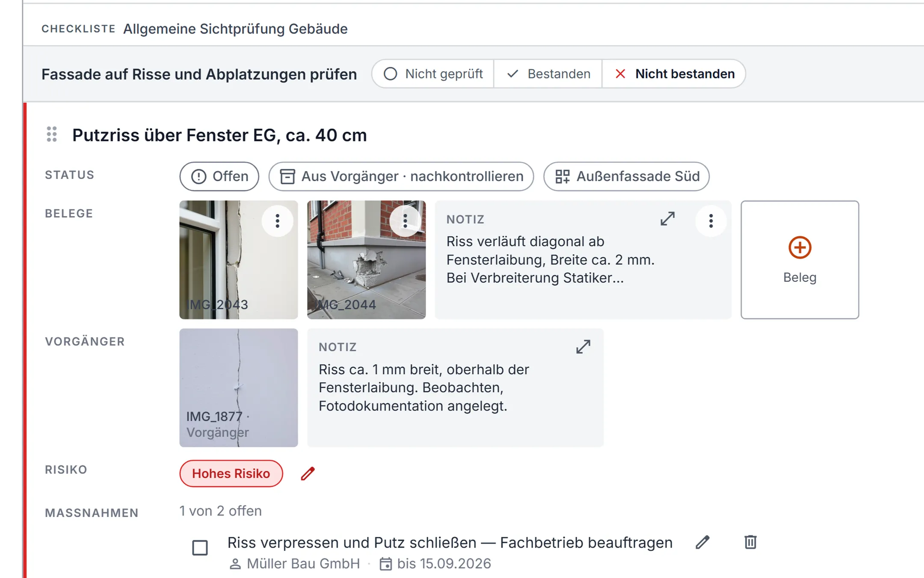Click the finding title Putzriss über Fenster EG

(219, 135)
